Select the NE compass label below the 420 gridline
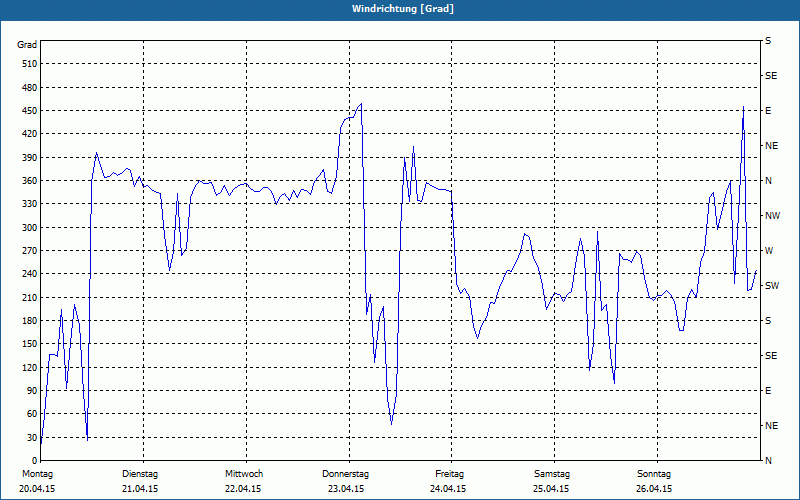 click(771, 146)
